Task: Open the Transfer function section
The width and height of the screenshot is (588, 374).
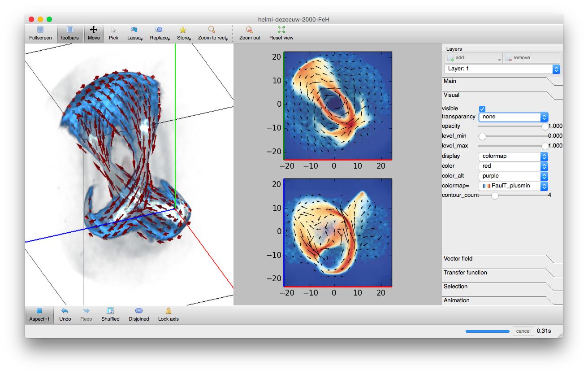Action: pyautogui.click(x=465, y=273)
